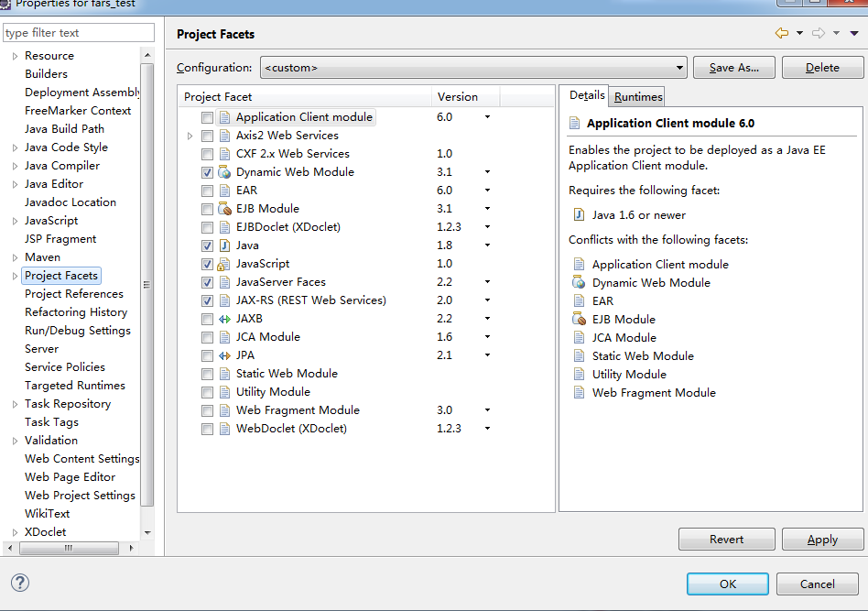Open version dropdown for JavaServer Faces
Viewport: 868px width, 611px height.
[487, 282]
